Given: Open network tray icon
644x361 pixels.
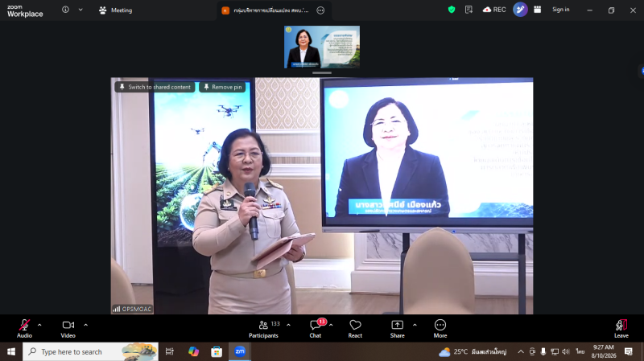Looking at the screenshot, I should pos(555,351).
